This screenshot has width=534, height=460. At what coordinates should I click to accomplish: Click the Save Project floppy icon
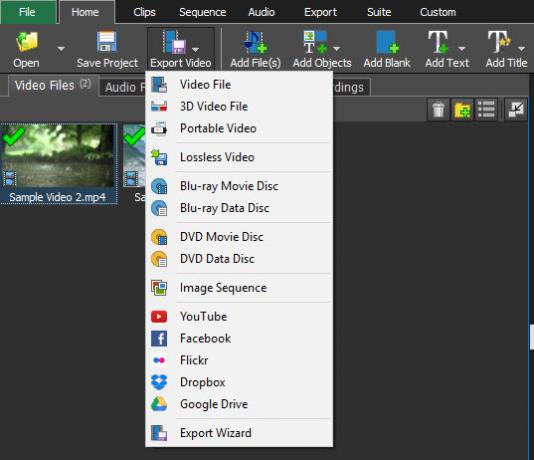(x=107, y=42)
